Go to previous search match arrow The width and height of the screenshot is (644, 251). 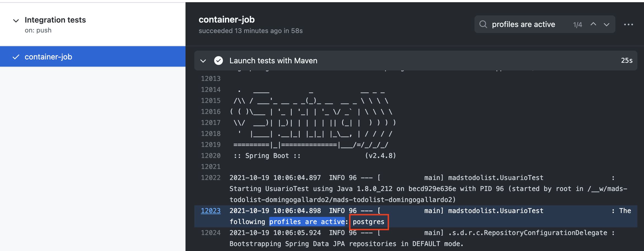tap(593, 24)
